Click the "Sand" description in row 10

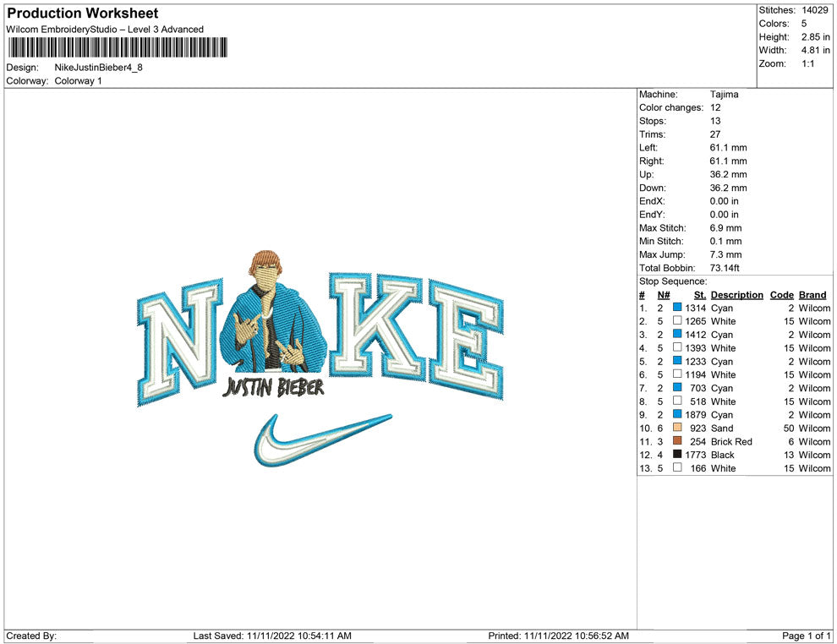pos(722,428)
